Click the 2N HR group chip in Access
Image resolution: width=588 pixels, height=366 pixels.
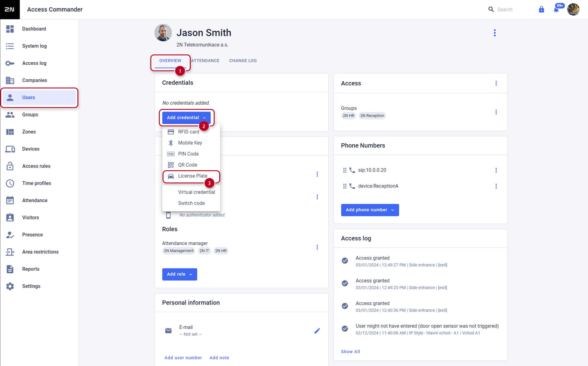[x=348, y=116]
